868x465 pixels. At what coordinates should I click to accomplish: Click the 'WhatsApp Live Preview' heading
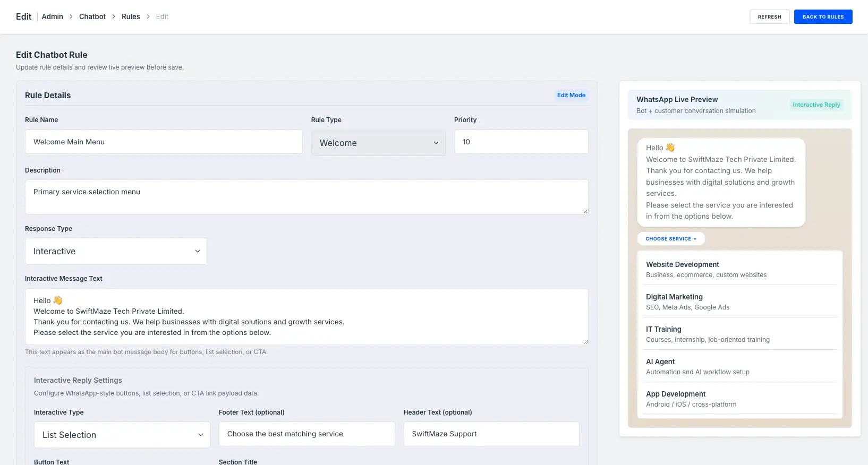[677, 99]
